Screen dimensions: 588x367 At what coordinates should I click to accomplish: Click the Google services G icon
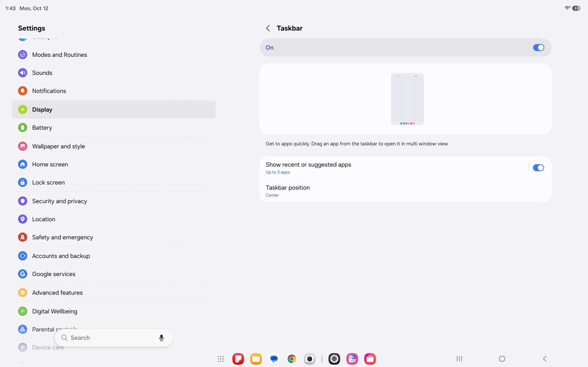pyautogui.click(x=23, y=274)
